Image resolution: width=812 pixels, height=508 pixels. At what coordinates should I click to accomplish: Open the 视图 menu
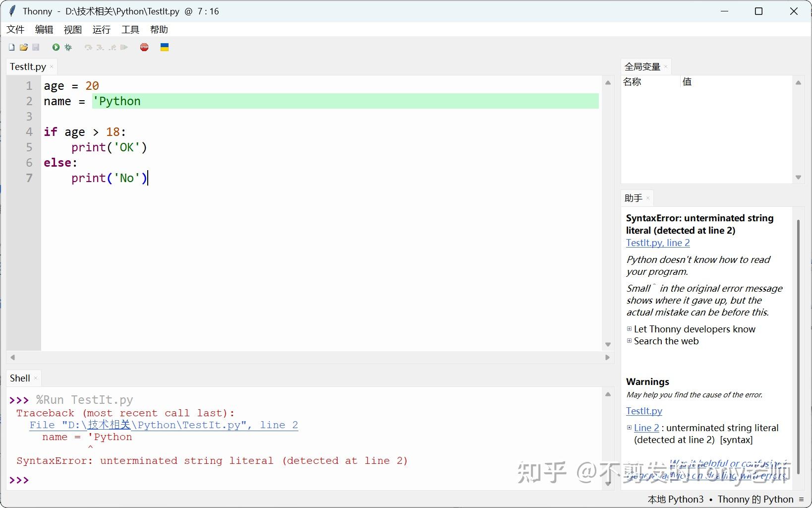[73, 30]
